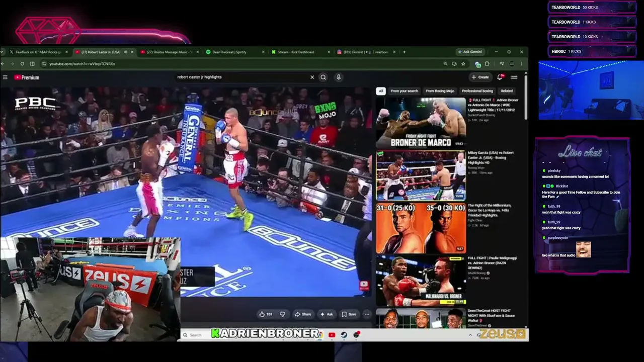The image size is (644, 362).
Task: Reload the YouTube page
Action: tap(22, 64)
